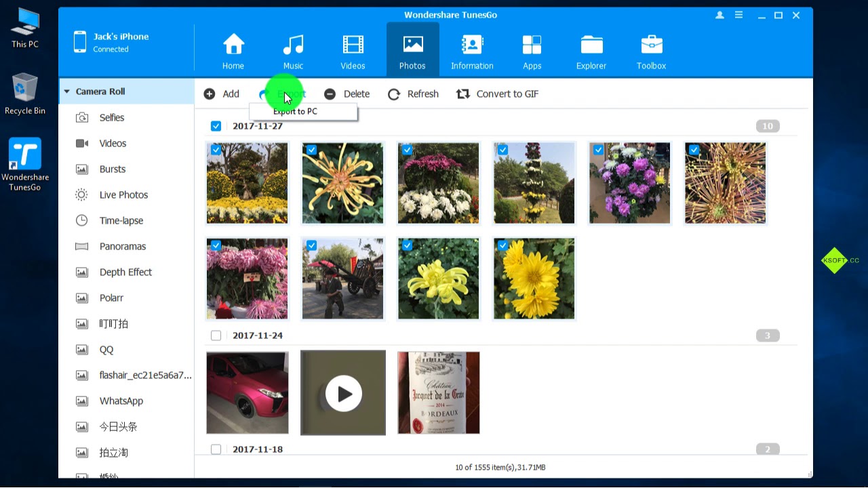Image resolution: width=868 pixels, height=488 pixels.
Task: Open the Home tab house icon
Action: [233, 45]
